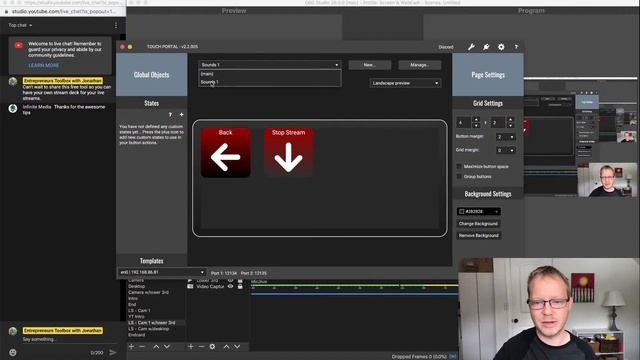
Task: Open the Sounds 1 page selector dropdown
Action: point(269,65)
